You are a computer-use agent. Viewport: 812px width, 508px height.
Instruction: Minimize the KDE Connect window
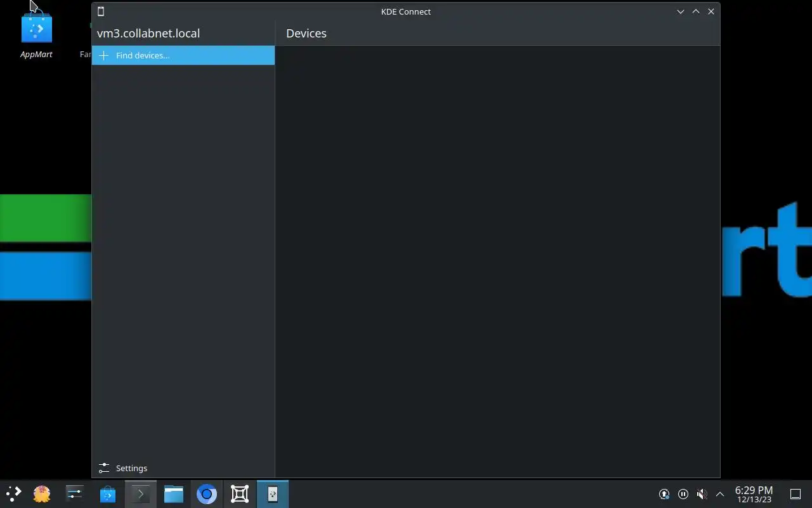(681, 11)
